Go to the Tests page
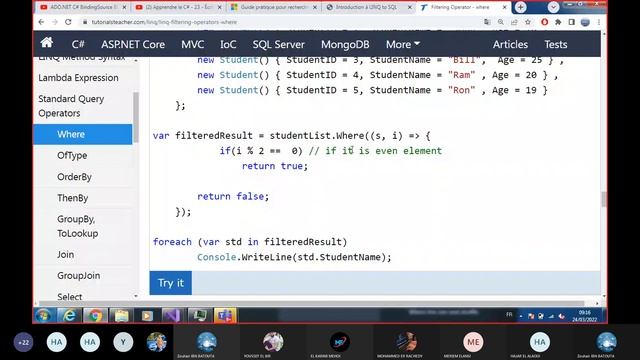The height and width of the screenshot is (360, 640). tap(556, 44)
